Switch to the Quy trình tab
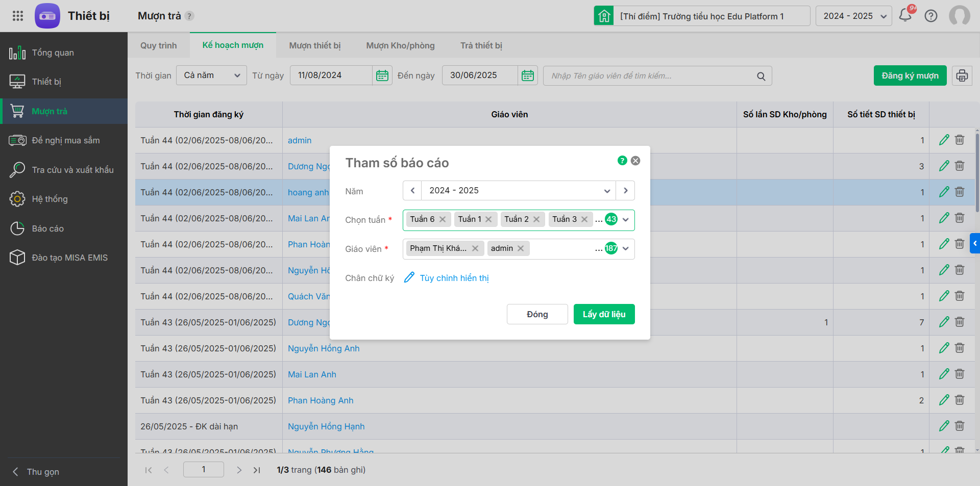The width and height of the screenshot is (980, 486). (159, 45)
